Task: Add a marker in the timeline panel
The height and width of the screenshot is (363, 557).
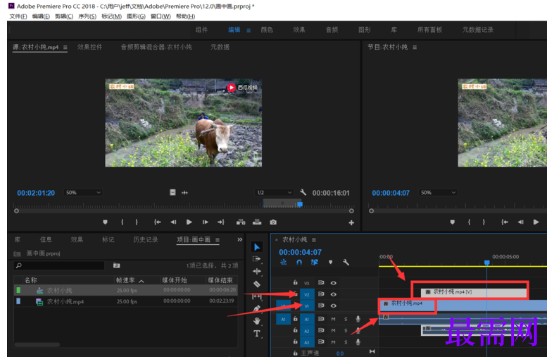Action: click(x=330, y=262)
